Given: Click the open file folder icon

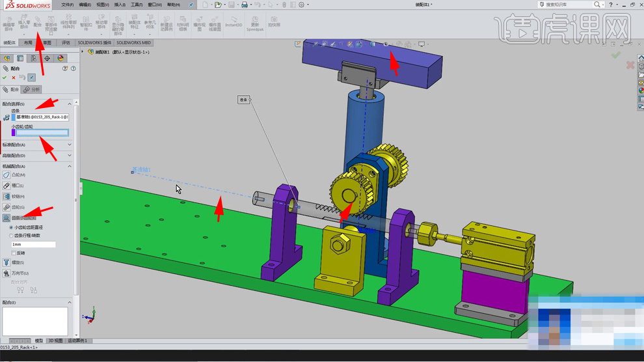Looking at the screenshot, I should (218, 5).
